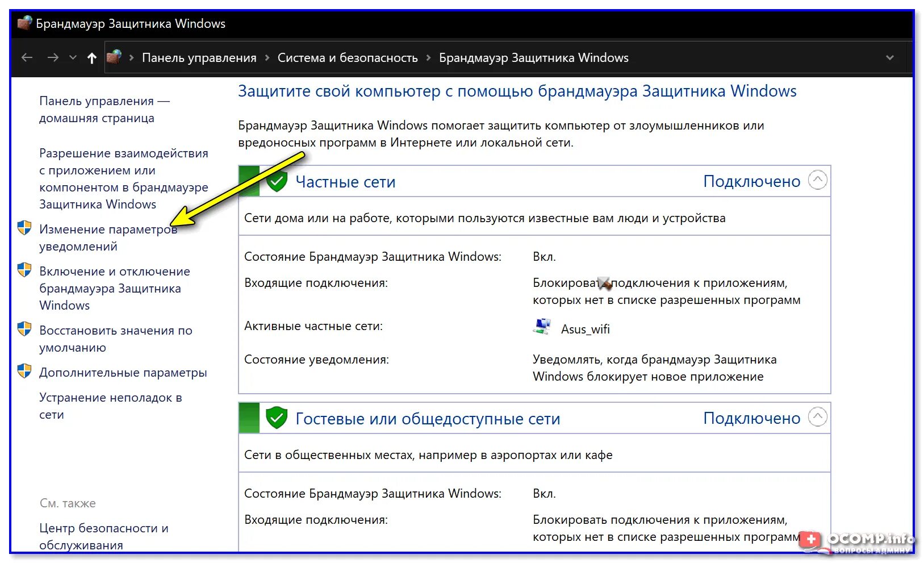Click Активные частные сети label

(x=313, y=326)
